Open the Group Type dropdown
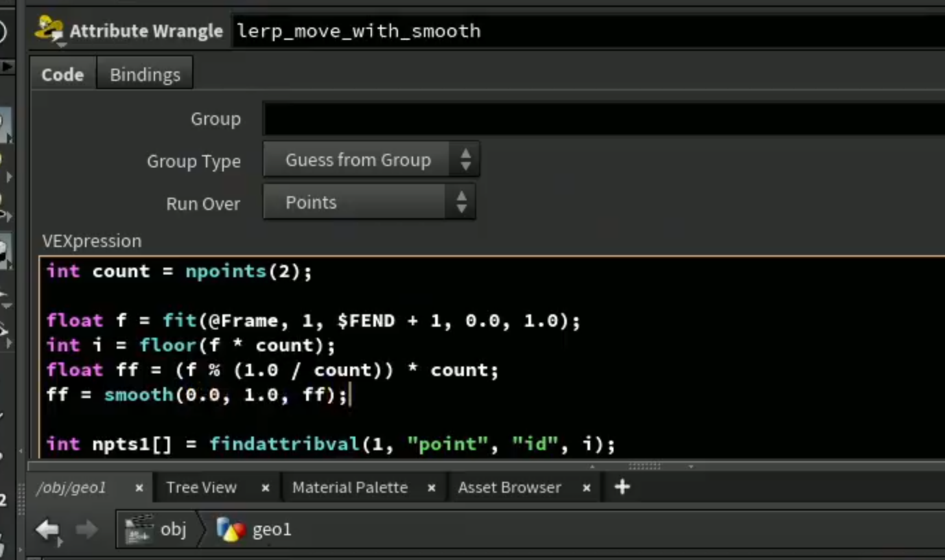This screenshot has height=560, width=945. pyautogui.click(x=371, y=160)
